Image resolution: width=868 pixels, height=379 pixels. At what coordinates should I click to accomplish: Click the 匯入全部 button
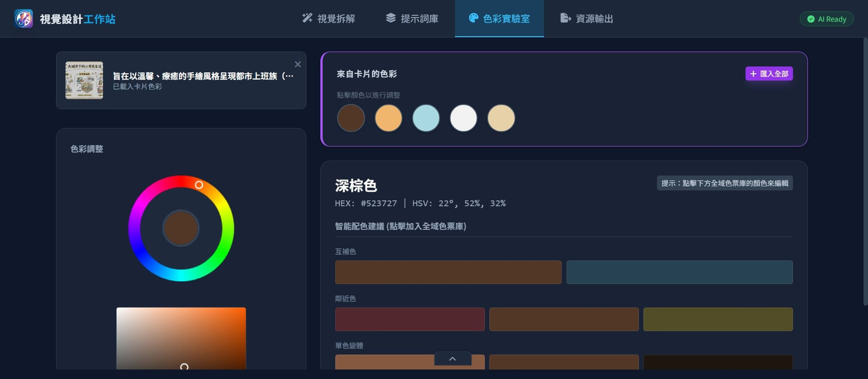coord(769,74)
